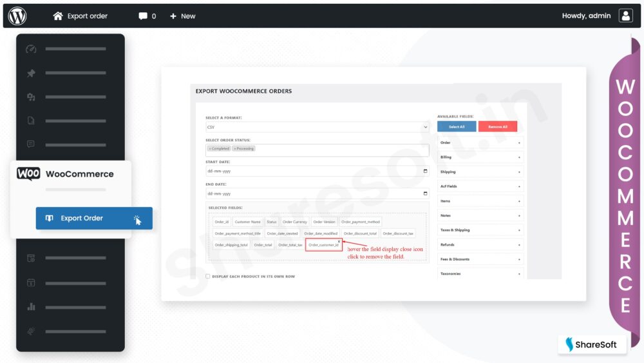
Task: Click the comments icon in the dark sidebar
Action: [x=31, y=144]
